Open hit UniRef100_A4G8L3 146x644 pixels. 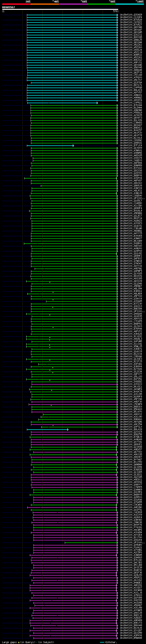[131, 339]
